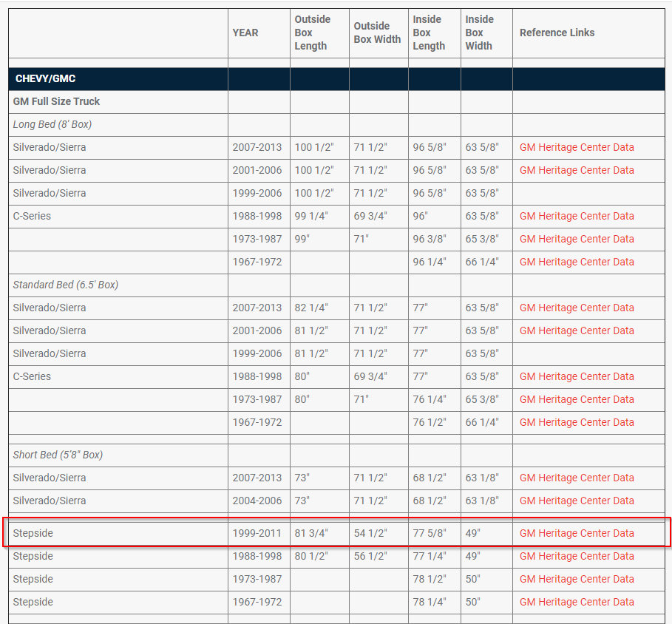Viewport: 672px width, 624px height.
Task: Open GM Heritage link for Long Bed Silverado 2007-2013
Action: click(577, 147)
